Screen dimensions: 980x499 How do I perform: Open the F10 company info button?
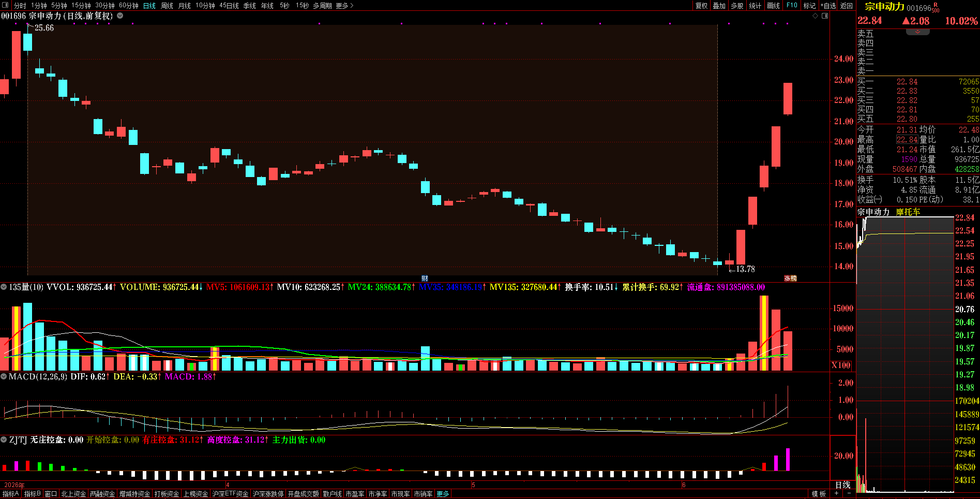tap(792, 5)
